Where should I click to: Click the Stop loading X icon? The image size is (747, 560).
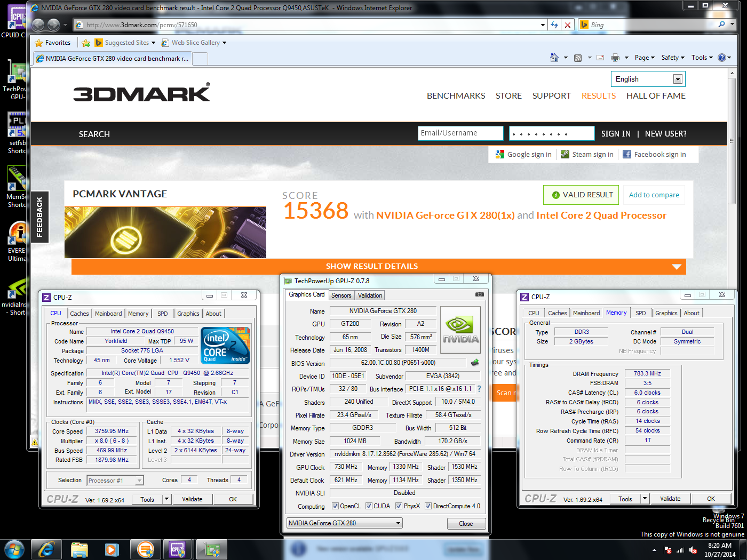568,25
